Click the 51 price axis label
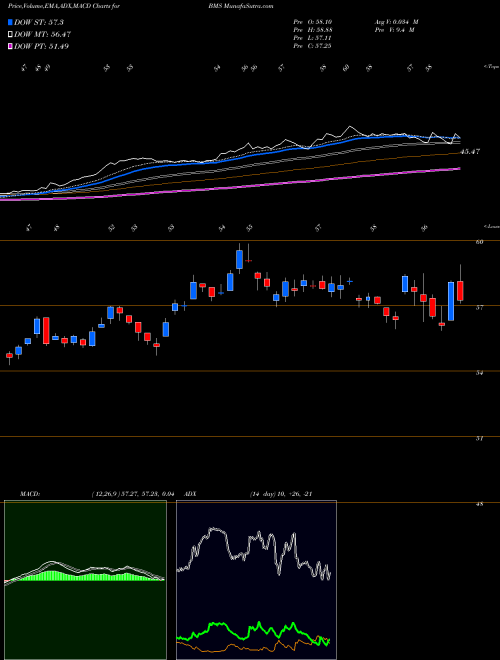 [479, 438]
